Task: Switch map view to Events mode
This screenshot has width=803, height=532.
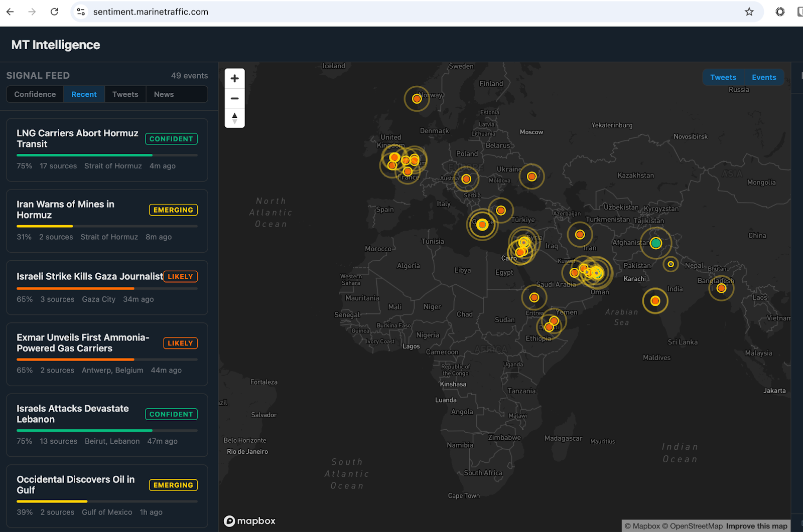Action: coord(763,77)
